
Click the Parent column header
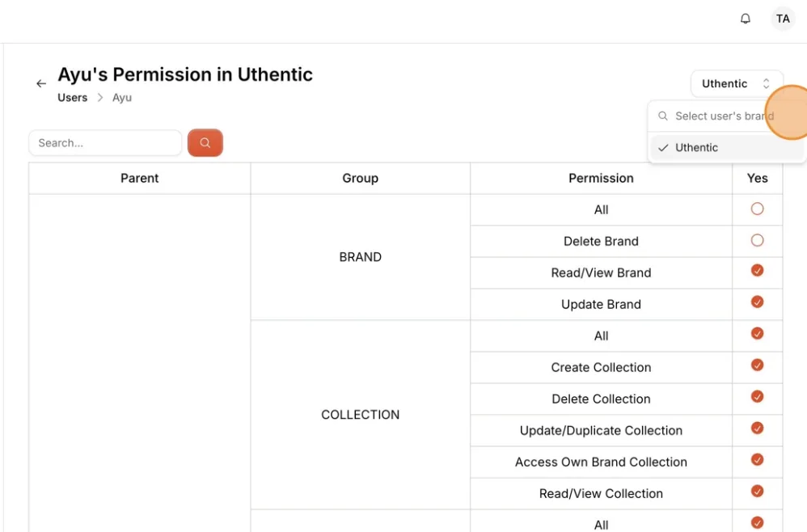(139, 178)
